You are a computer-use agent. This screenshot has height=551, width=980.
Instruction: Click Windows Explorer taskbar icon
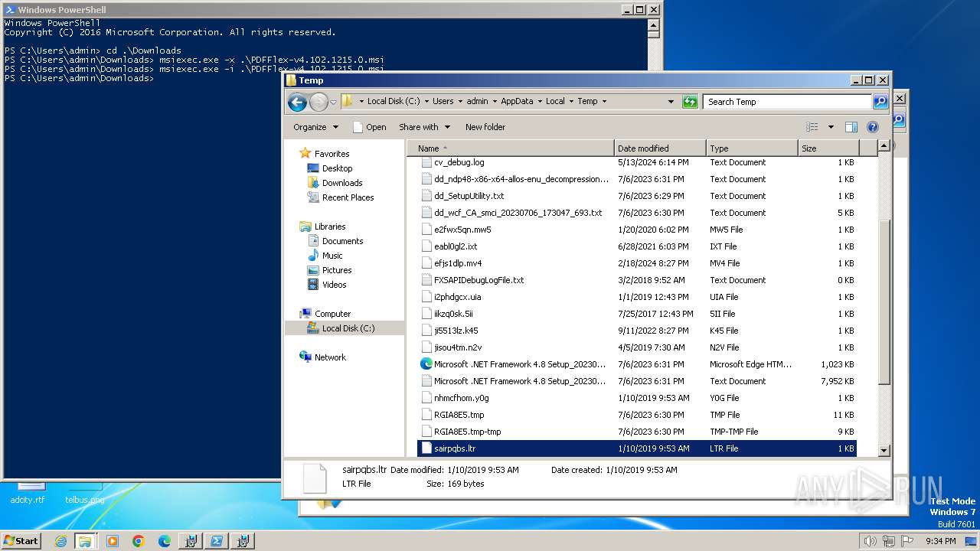[x=84, y=541]
